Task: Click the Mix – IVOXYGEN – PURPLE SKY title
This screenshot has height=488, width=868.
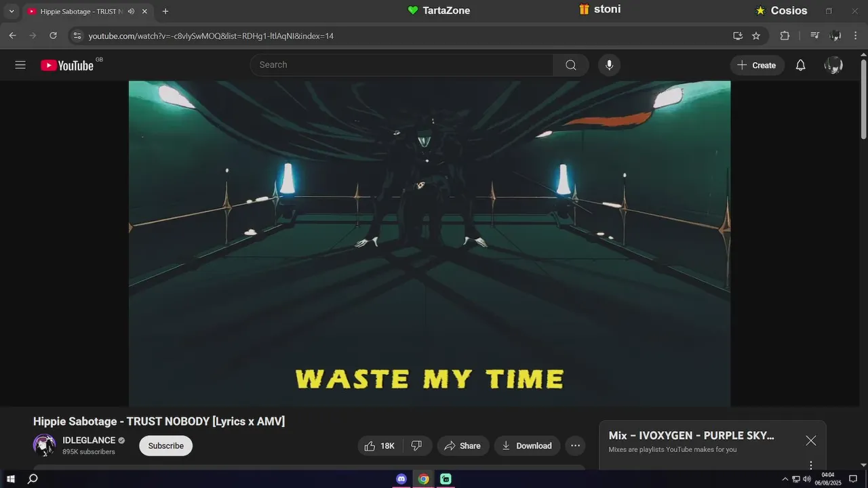Action: [x=691, y=436]
